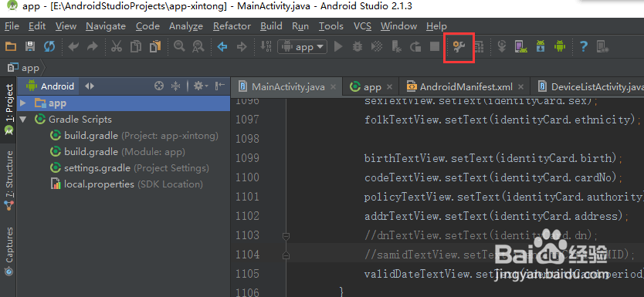Open the Tools menu

[331, 26]
